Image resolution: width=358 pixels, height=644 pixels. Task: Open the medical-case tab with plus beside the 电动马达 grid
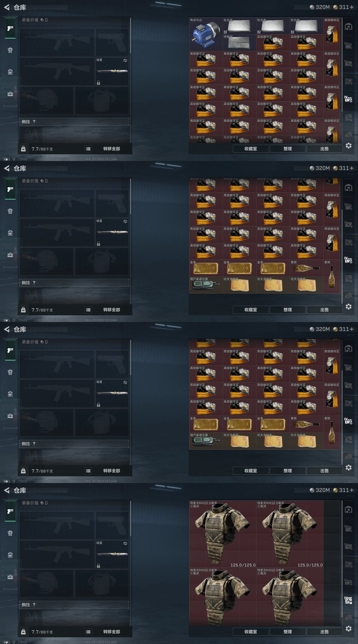click(x=348, y=63)
